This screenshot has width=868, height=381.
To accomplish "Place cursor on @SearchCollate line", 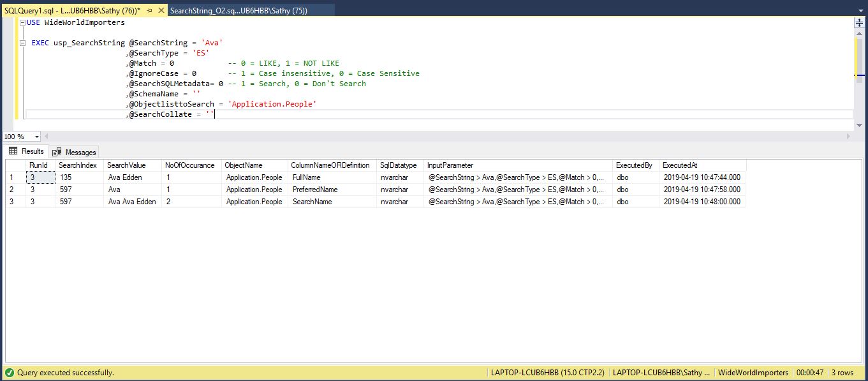I will click(x=439, y=114).
